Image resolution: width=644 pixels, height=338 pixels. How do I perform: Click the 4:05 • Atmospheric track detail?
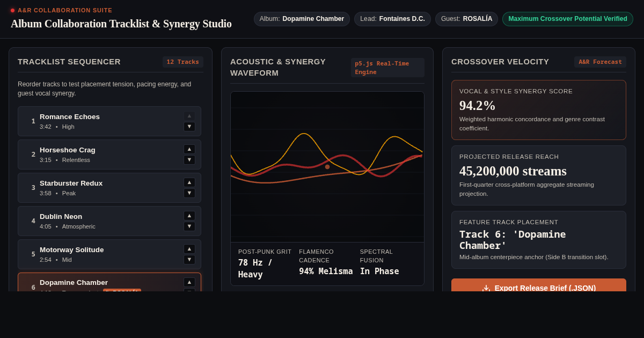(x=68, y=226)
